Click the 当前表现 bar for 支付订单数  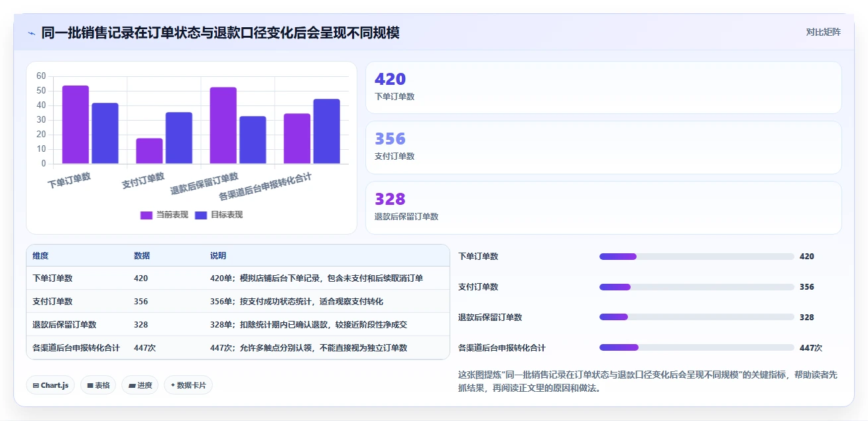click(x=149, y=151)
